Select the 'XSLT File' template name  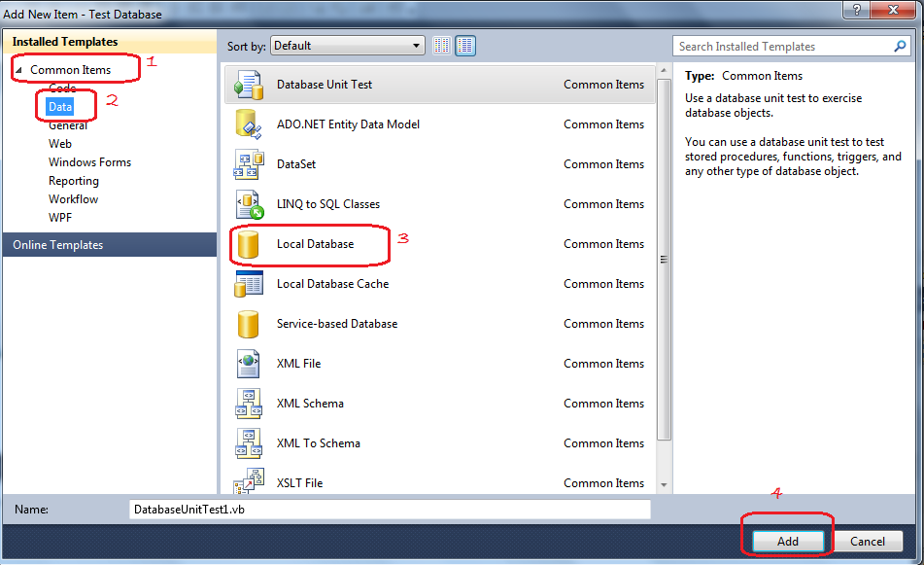[300, 483]
